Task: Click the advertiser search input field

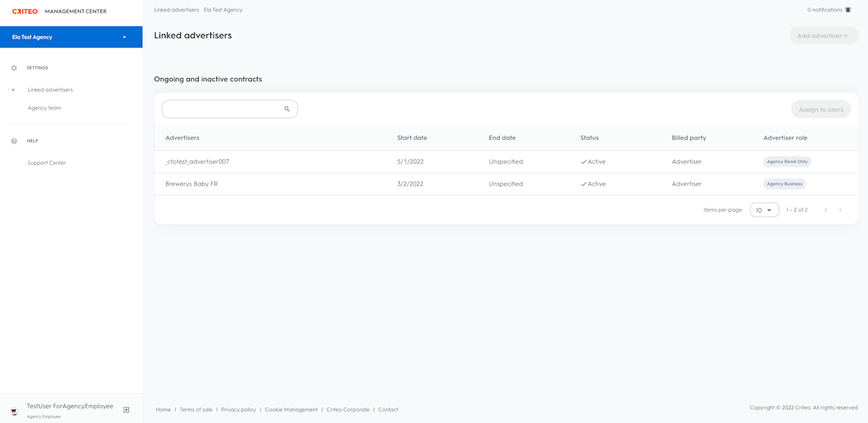Action: pyautogui.click(x=222, y=109)
